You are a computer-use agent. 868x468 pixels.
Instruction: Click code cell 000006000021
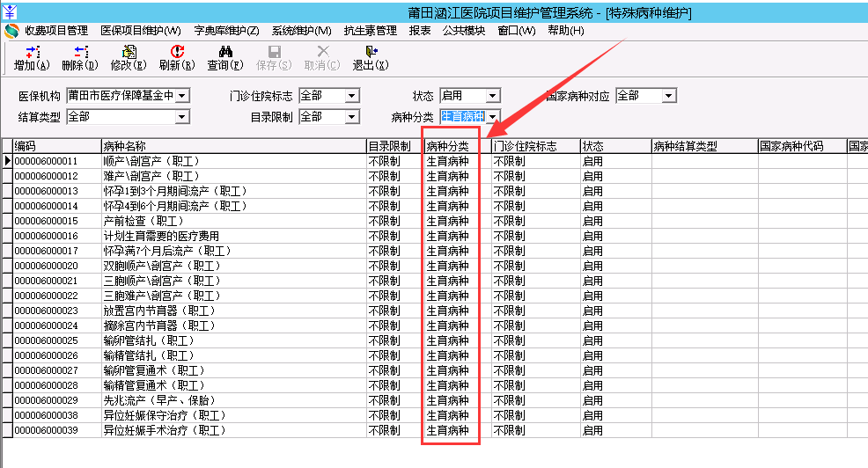click(57, 281)
